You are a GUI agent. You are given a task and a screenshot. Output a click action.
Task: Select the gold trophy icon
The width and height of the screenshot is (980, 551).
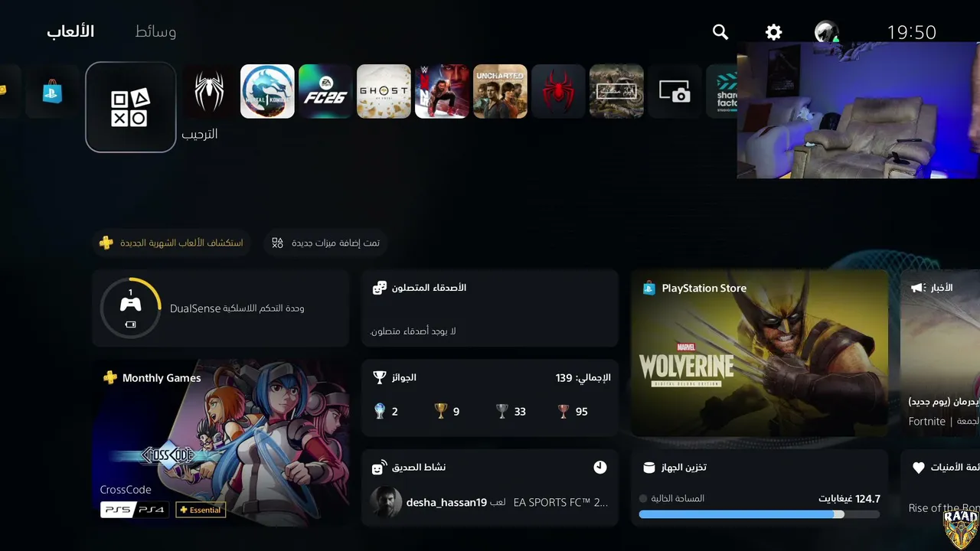441,411
